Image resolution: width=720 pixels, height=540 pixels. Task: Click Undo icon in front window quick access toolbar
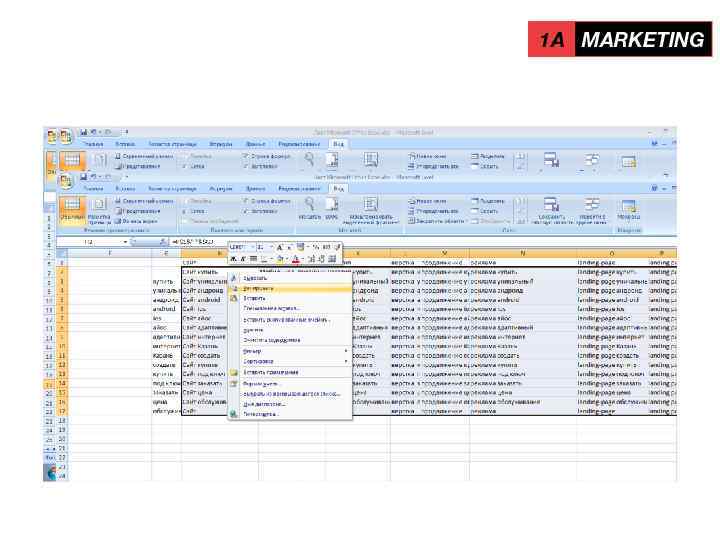(x=94, y=177)
